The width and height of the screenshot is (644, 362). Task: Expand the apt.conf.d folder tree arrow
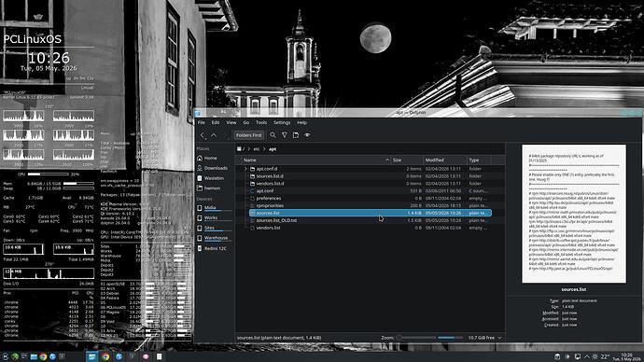pos(245,169)
